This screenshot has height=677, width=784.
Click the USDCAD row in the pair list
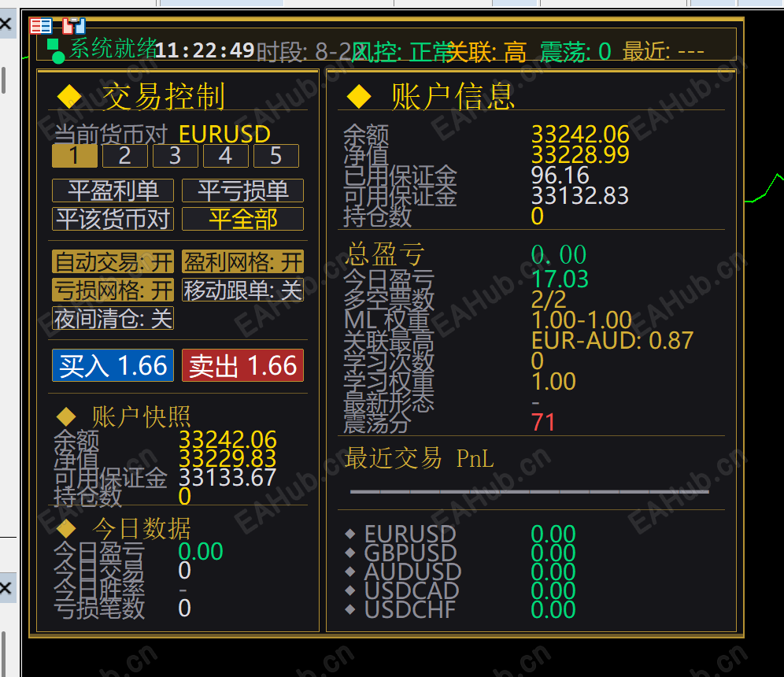coord(460,590)
